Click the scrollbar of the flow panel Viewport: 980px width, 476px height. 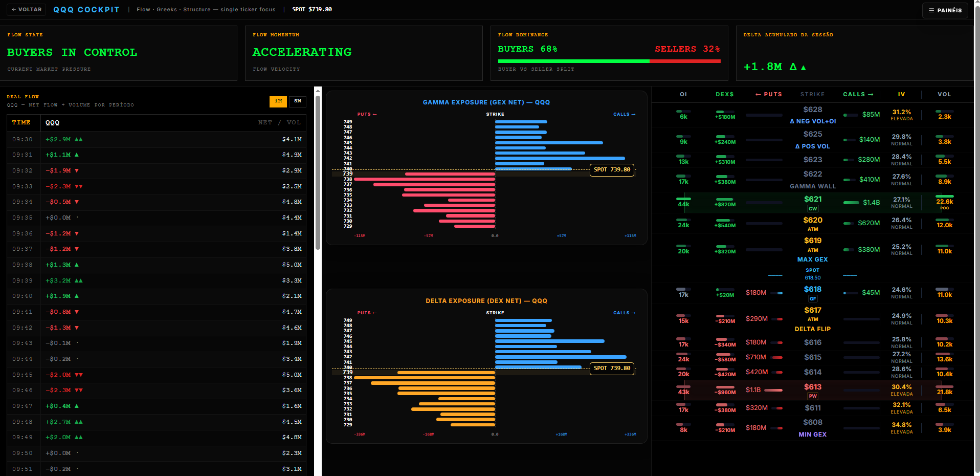coord(318,173)
